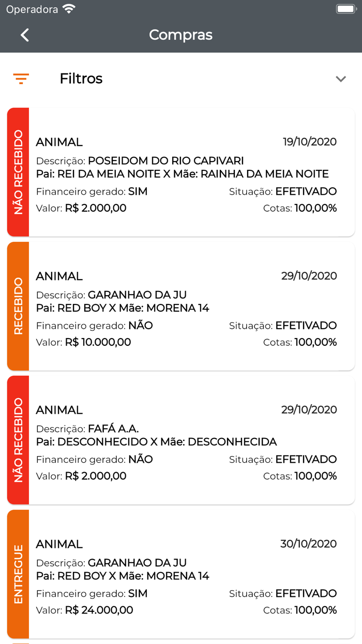Tap the R$ 24.000,00 value on ENTREGUE card
This screenshot has height=644, width=362.
tap(98, 610)
